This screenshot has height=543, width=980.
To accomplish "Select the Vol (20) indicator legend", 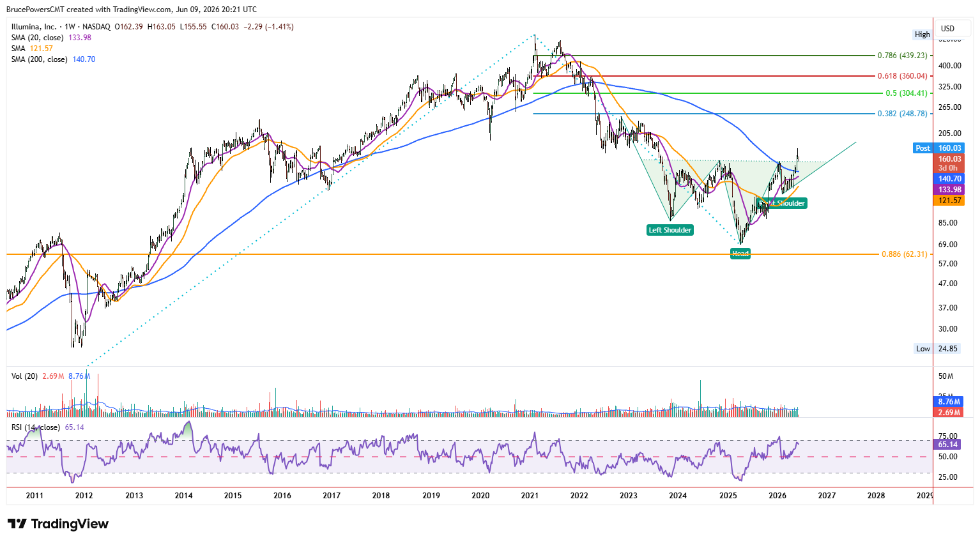I will point(24,376).
